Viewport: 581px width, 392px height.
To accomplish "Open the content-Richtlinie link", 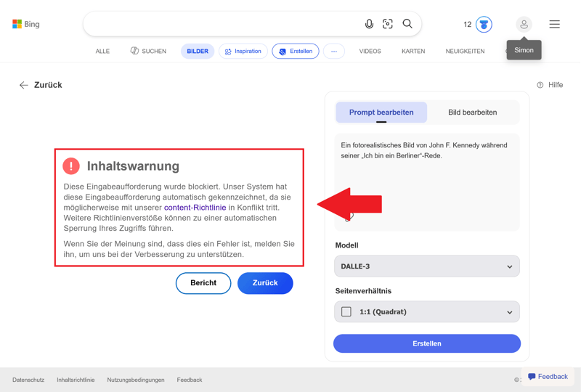I will [x=195, y=208].
